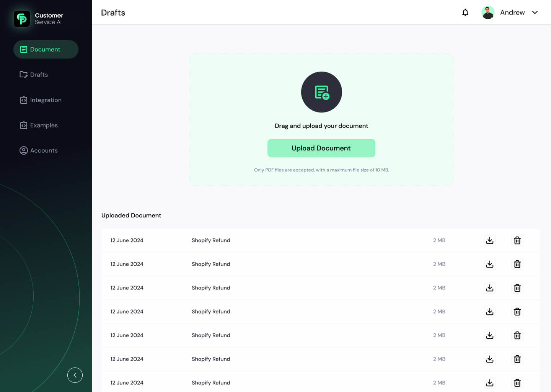Delete the fourth Shopify Refund document
This screenshot has width=551, height=392.
[517, 312]
